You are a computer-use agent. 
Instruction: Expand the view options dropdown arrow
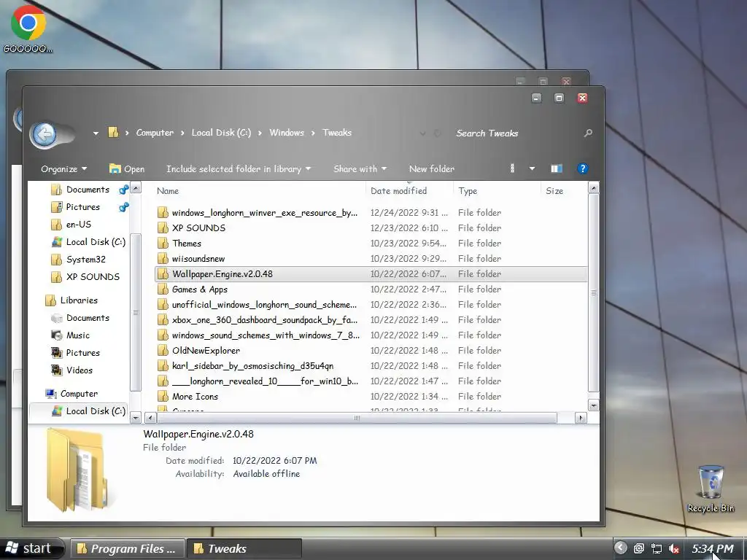532,168
